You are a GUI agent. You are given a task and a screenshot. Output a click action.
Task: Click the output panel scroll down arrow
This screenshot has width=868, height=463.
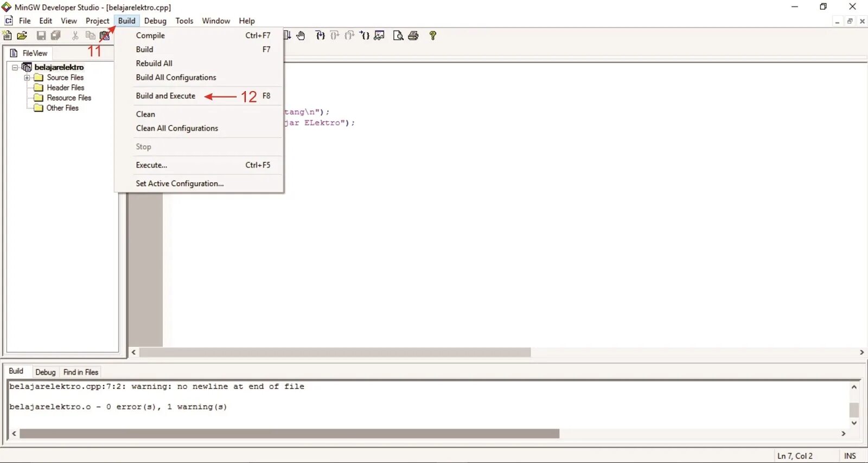click(x=854, y=423)
